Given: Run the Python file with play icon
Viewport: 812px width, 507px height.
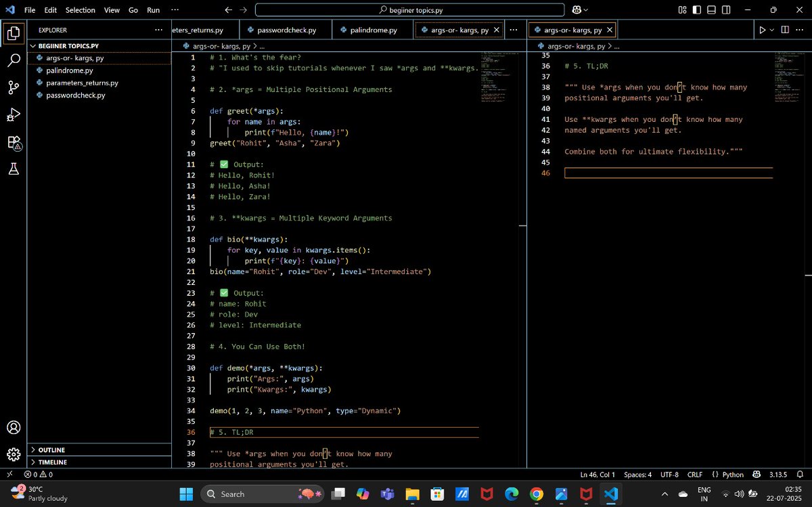Looking at the screenshot, I should tap(763, 30).
